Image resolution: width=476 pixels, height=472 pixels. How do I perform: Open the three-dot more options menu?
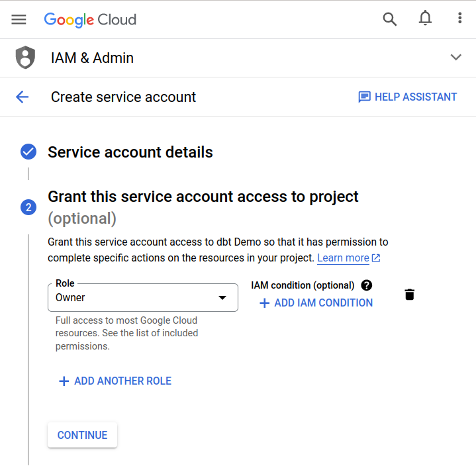[x=459, y=19]
